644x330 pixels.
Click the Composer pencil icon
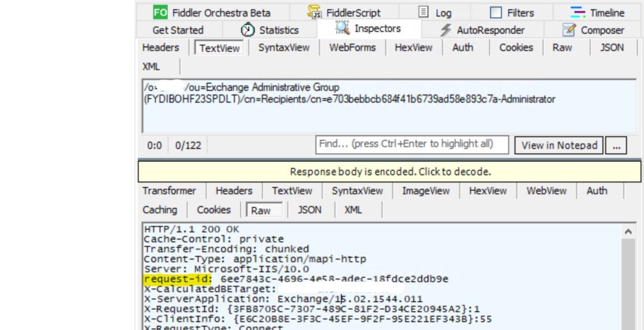click(569, 30)
